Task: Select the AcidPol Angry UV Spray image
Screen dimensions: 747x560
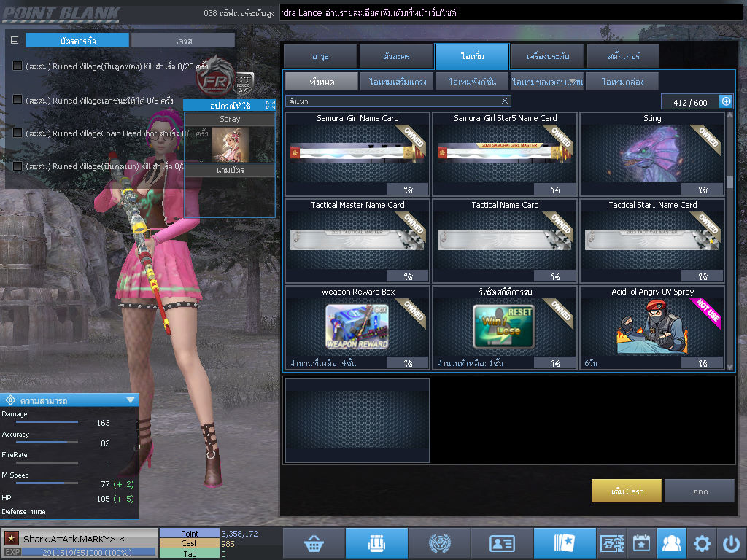Action: point(651,327)
